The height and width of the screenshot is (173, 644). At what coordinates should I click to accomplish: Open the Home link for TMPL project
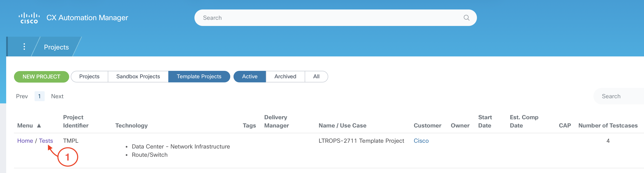pyautogui.click(x=25, y=141)
